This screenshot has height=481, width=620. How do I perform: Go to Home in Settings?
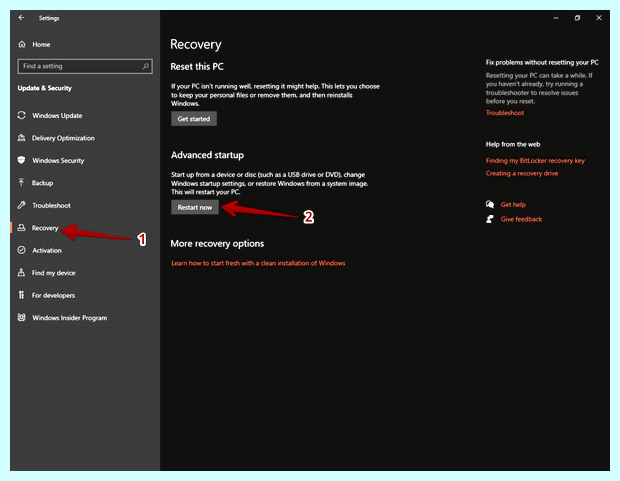(41, 45)
